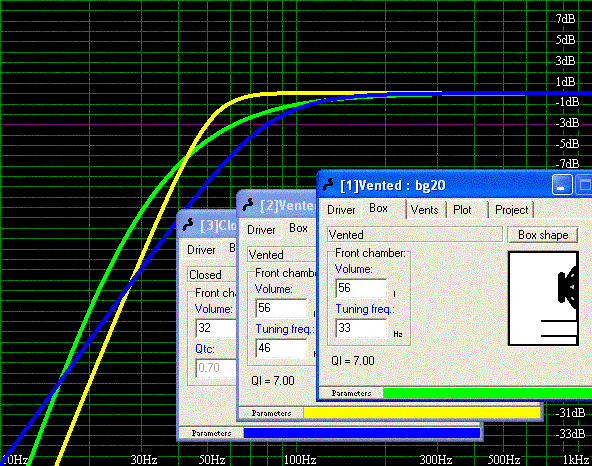Click the app icon in the [3]Closed window title bar
Screen dimensions: 592x466
coord(188,225)
